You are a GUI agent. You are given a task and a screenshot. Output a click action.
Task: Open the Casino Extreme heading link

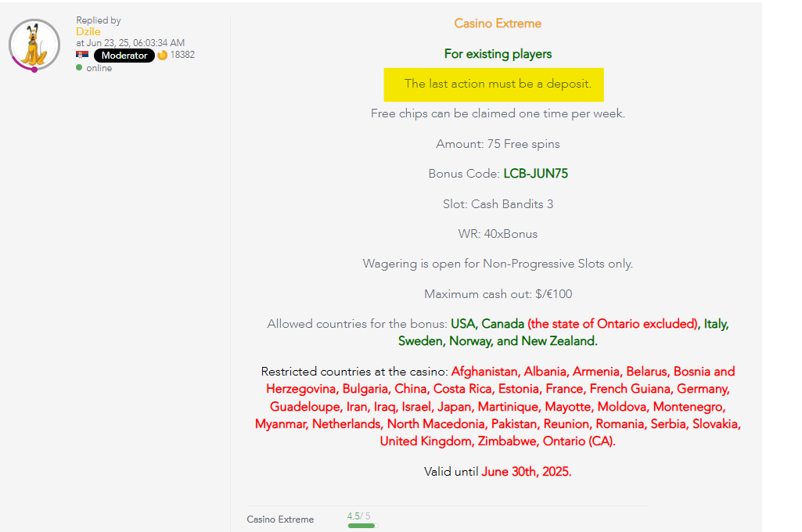click(x=498, y=23)
